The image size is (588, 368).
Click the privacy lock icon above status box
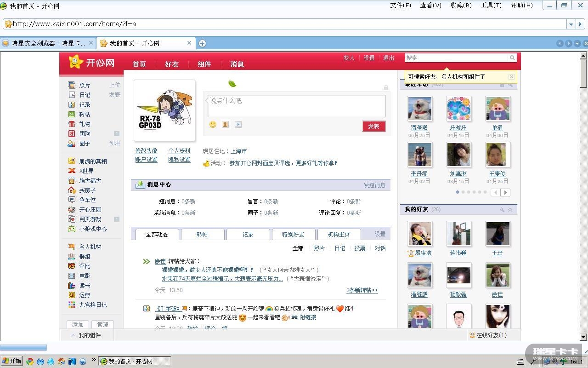point(386,87)
